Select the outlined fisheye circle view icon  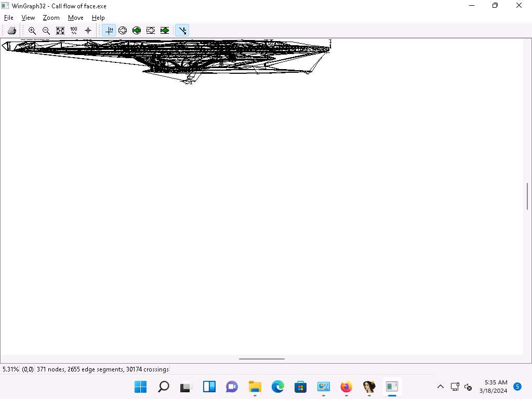coord(123,31)
